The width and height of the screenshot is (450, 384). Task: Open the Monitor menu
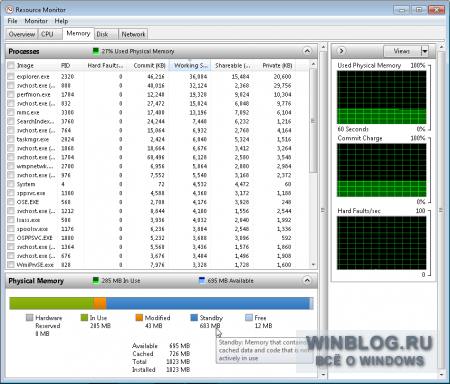click(x=36, y=21)
